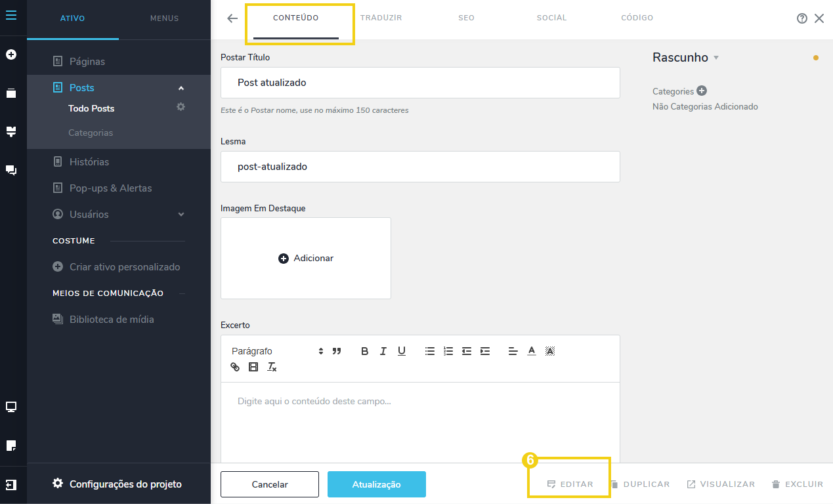833x504 pixels.
Task: Clear text formatting
Action: (x=272, y=367)
